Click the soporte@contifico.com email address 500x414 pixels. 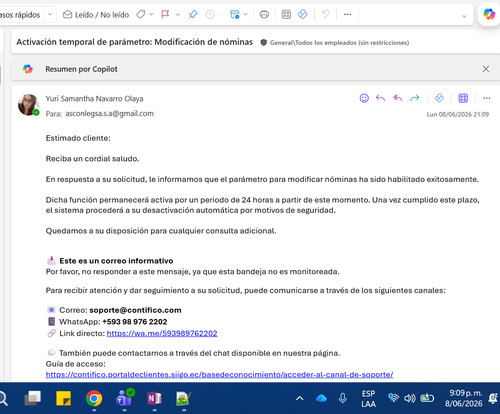coord(135,310)
